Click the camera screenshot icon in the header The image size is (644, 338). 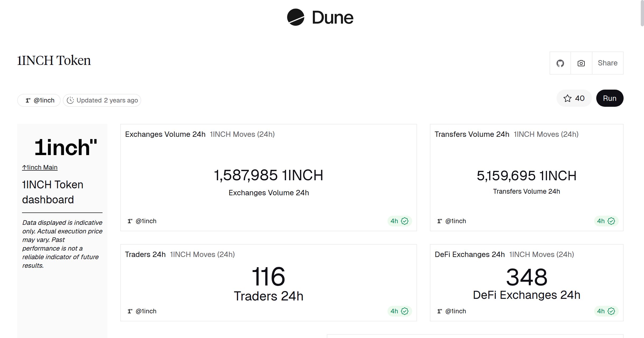click(581, 63)
